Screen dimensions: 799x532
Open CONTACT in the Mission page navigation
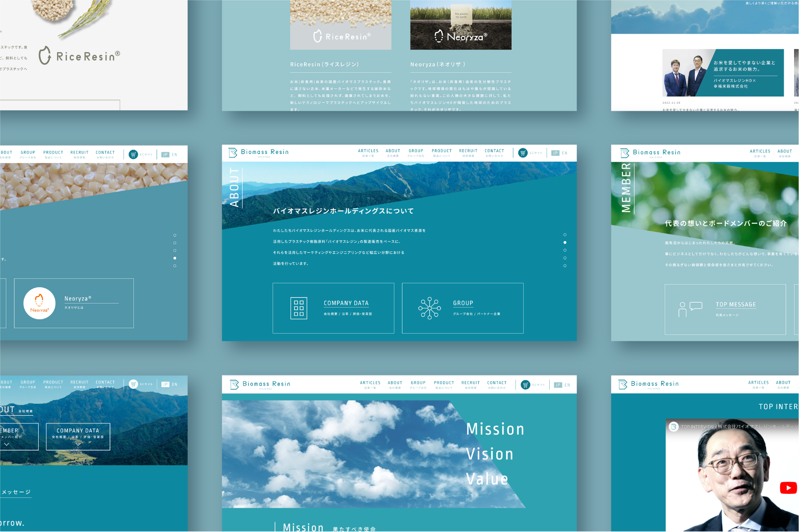click(497, 385)
